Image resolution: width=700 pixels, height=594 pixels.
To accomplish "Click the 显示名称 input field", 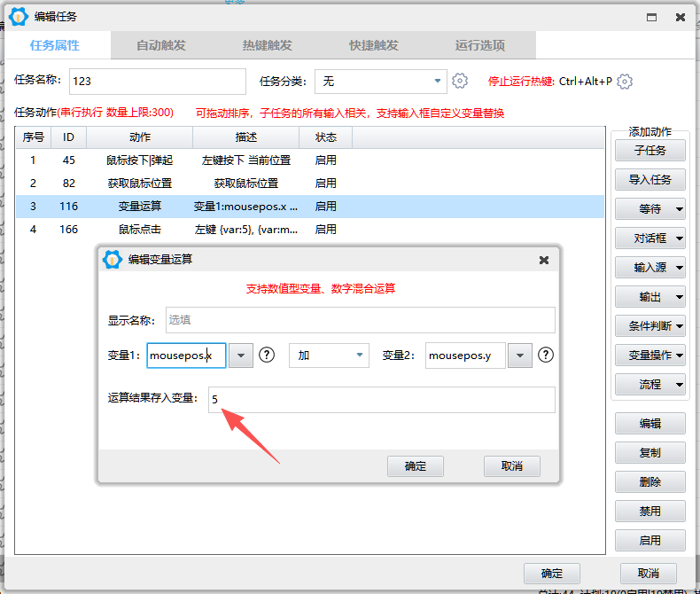I will coord(359,320).
